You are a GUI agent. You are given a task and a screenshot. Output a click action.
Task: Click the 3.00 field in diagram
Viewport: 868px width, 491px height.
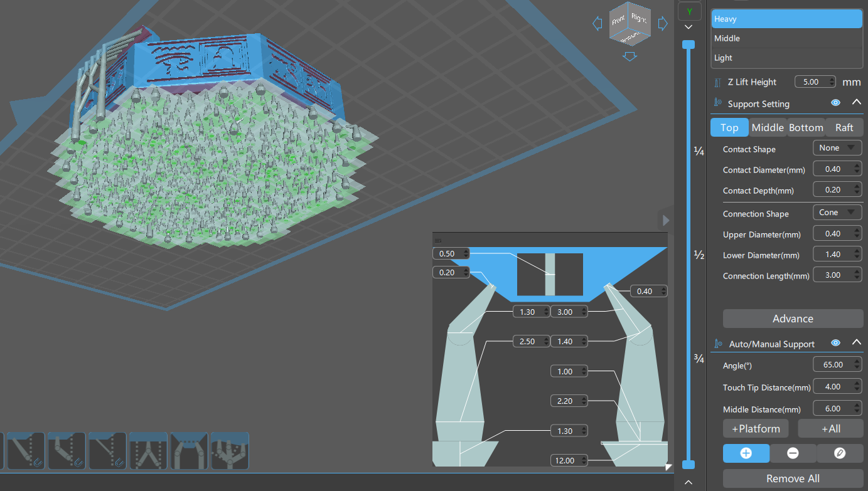pos(569,312)
